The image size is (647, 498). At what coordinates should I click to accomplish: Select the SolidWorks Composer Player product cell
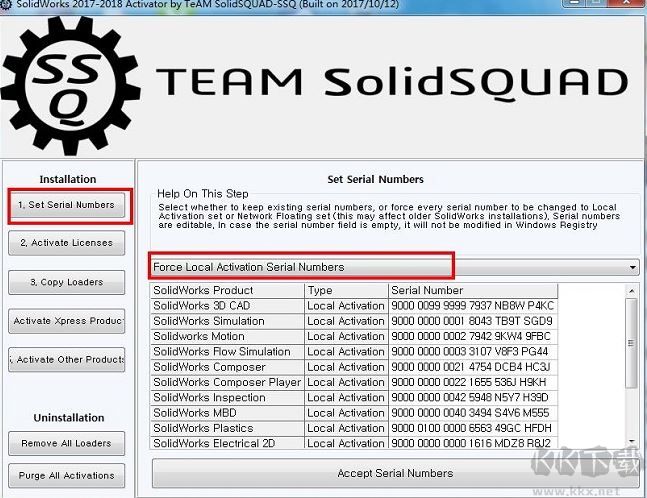227,382
